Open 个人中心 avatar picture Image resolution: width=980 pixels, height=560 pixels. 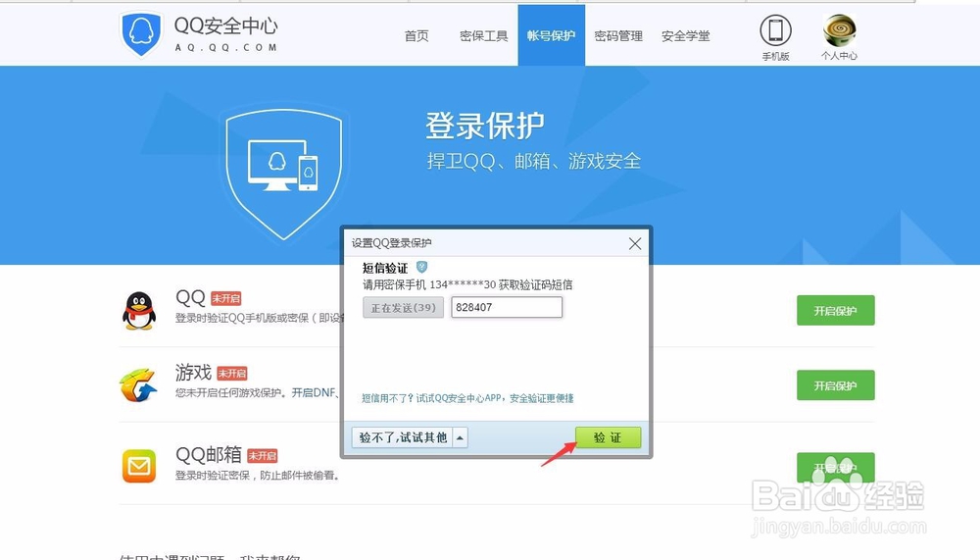coord(840,30)
